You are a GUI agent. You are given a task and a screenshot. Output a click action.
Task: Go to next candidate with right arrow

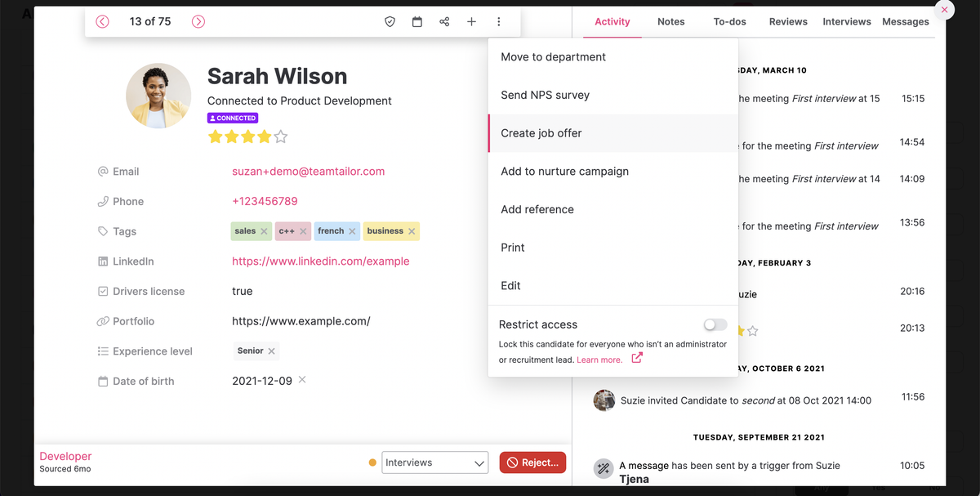[198, 22]
